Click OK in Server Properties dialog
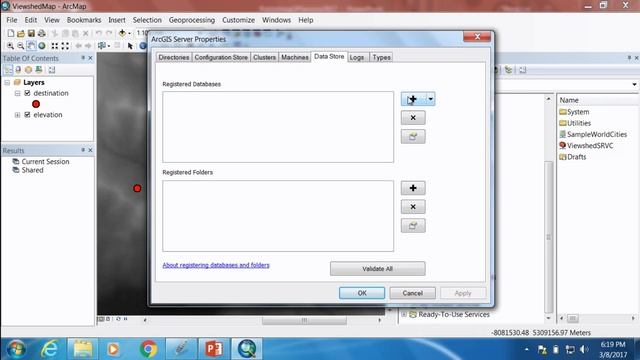This screenshot has width=640, height=360. click(x=362, y=293)
